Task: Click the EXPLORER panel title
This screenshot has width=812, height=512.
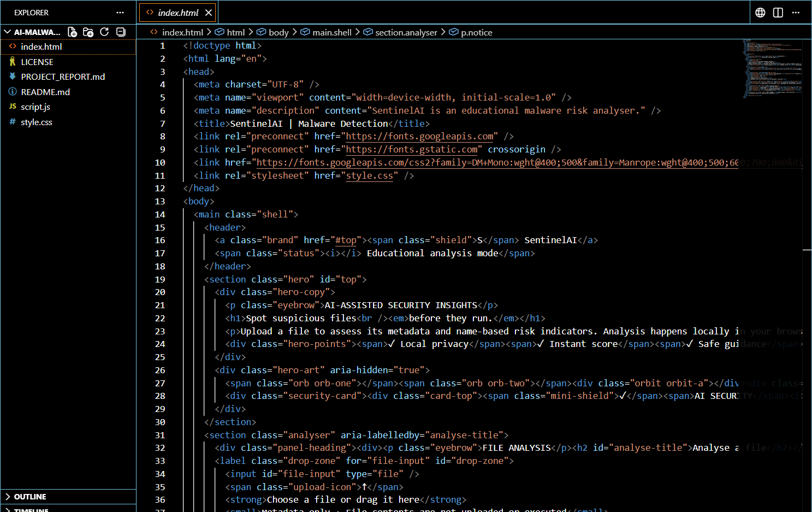Action: click(31, 13)
